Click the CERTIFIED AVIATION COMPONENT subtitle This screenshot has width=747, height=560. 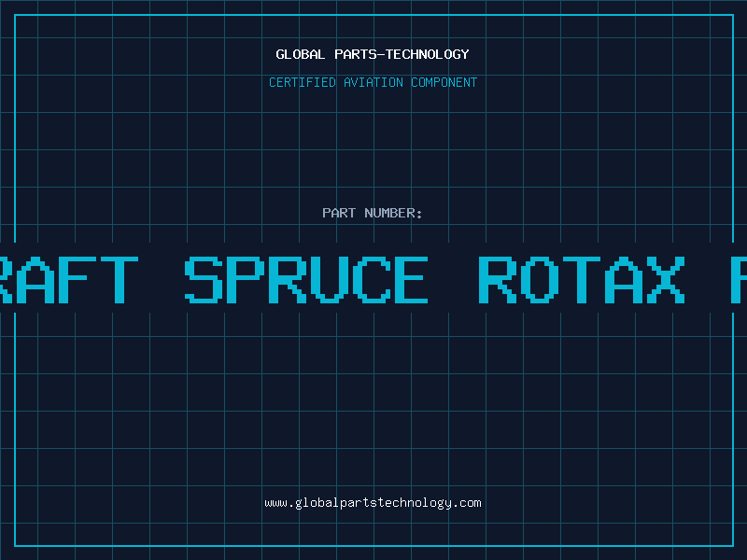pyautogui.click(x=373, y=82)
